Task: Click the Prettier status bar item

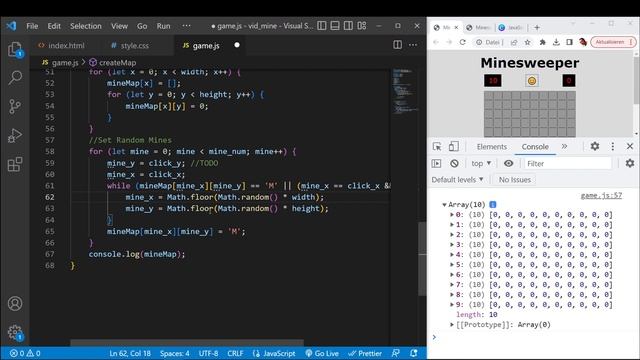Action: (365, 353)
